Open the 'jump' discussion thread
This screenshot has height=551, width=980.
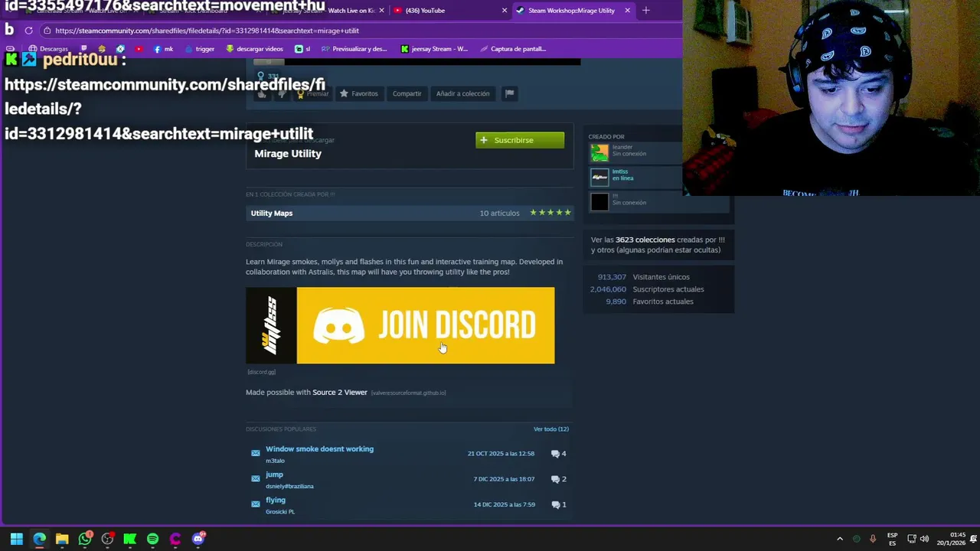(274, 474)
